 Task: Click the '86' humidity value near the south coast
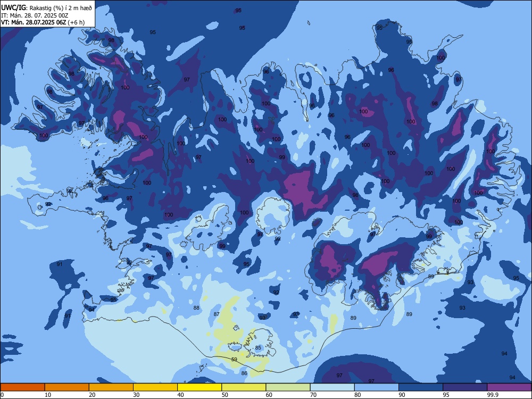(244, 373)
